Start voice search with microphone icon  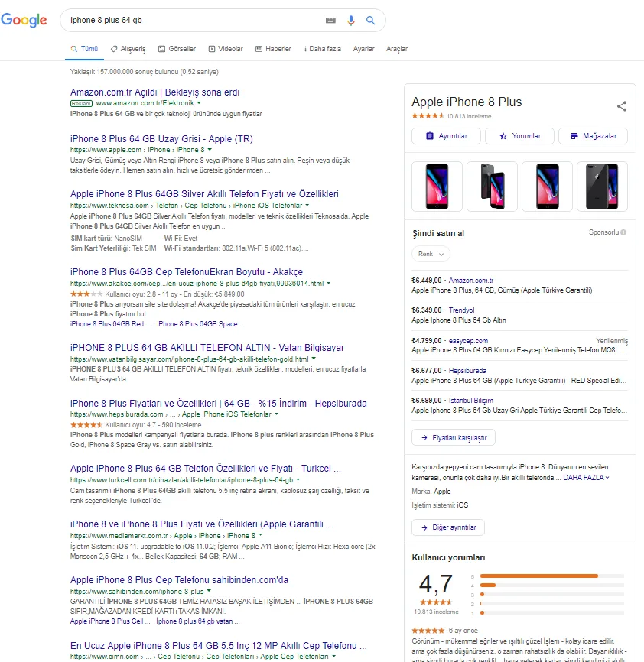(x=350, y=21)
